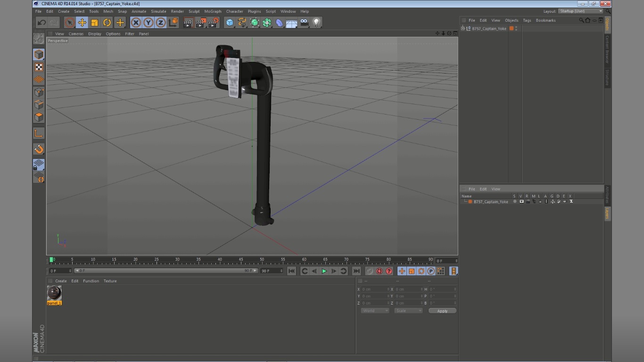Switch to the Structure side tab
The height and width of the screenshot is (362, 644).
(x=607, y=78)
